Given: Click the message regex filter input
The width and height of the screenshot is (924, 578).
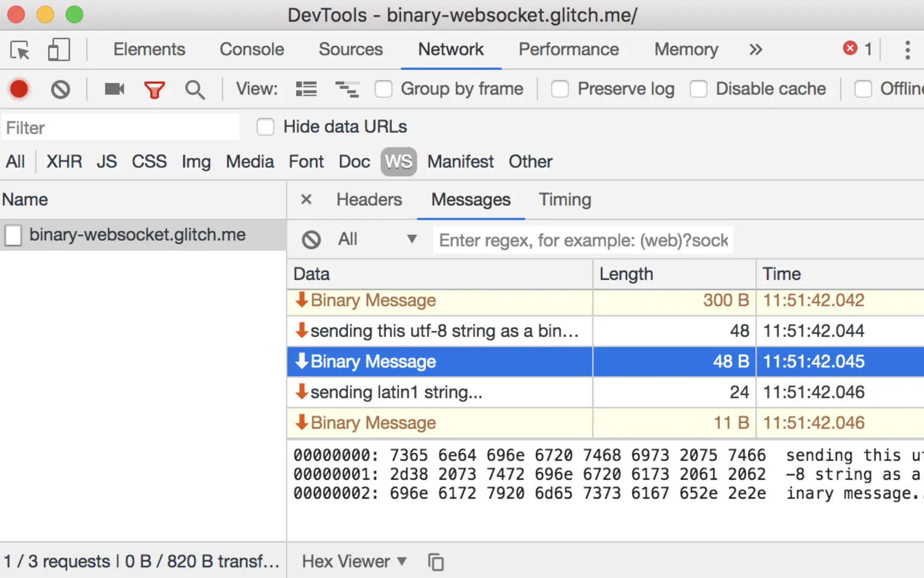Looking at the screenshot, I should [x=583, y=240].
